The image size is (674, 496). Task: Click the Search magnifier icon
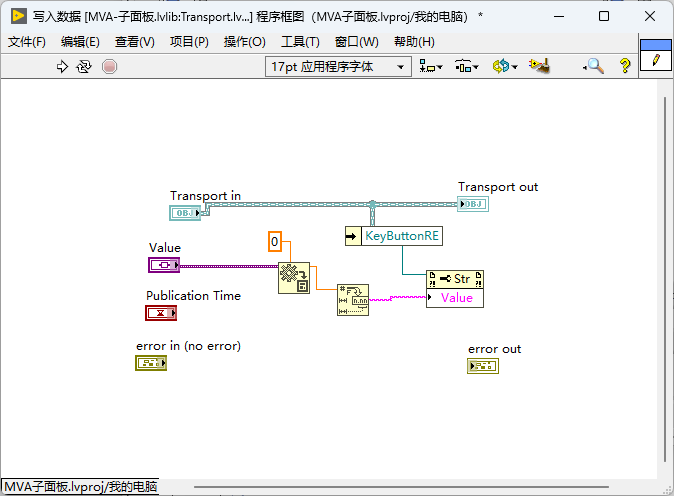[x=594, y=66]
